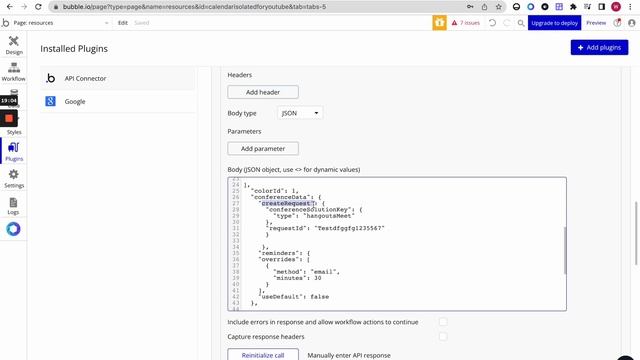Open the Plugins tab in sidebar
640x360 pixels.
(x=14, y=151)
